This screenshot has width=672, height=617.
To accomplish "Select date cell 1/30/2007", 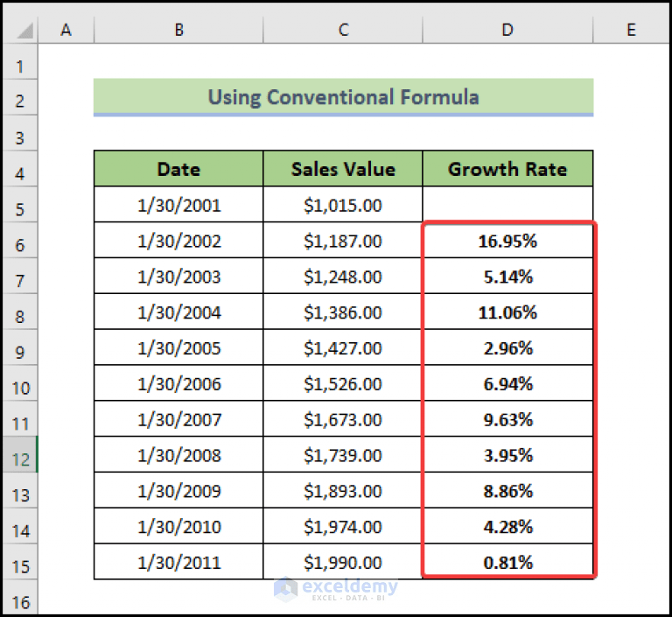I will coord(178,419).
